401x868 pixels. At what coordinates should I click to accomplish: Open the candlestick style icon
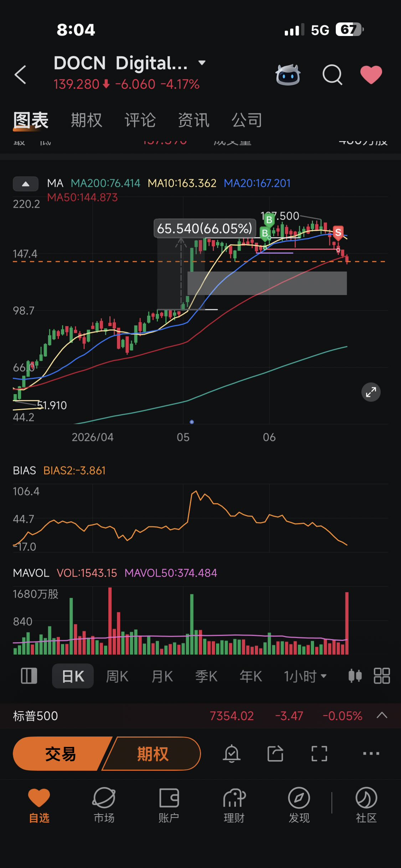(355, 676)
